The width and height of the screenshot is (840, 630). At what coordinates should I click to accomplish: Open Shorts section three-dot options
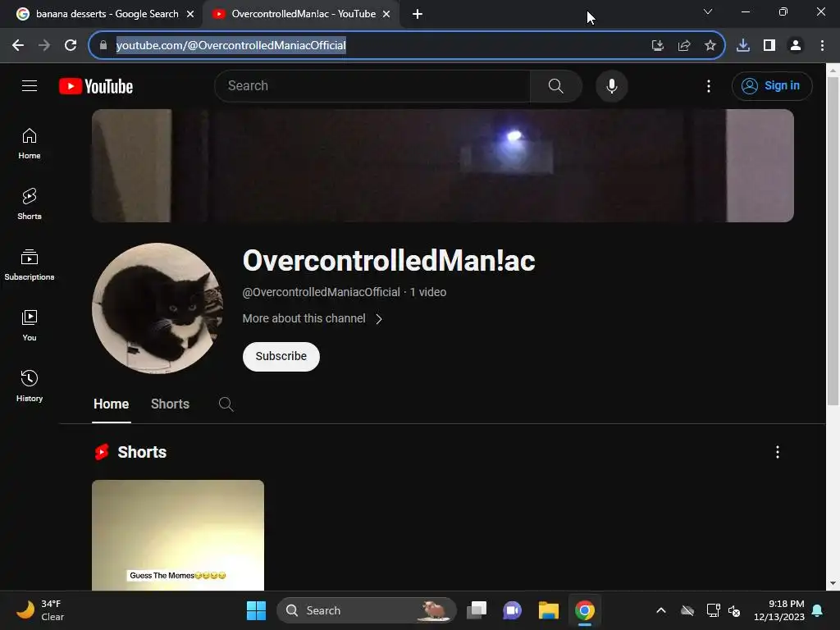click(778, 452)
